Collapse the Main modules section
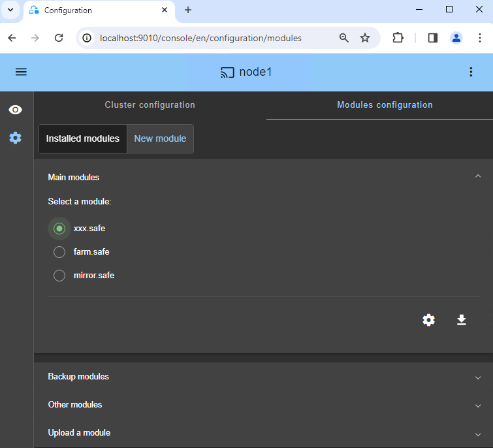Viewport: 493px width, 448px height. pos(477,177)
